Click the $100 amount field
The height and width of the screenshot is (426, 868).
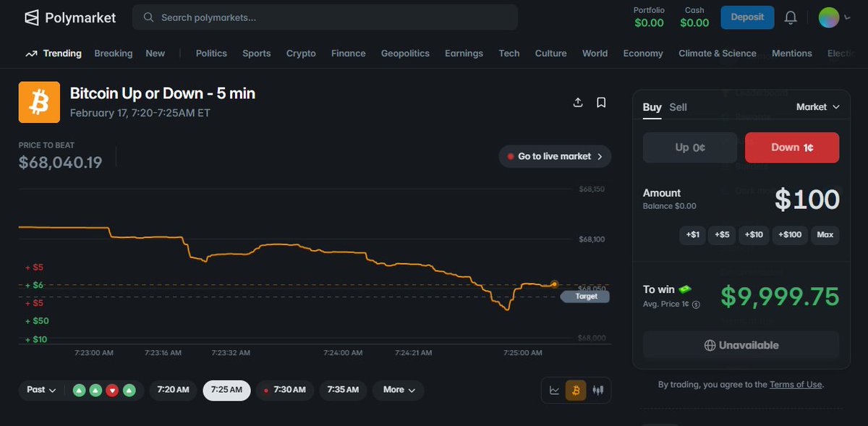click(x=807, y=200)
